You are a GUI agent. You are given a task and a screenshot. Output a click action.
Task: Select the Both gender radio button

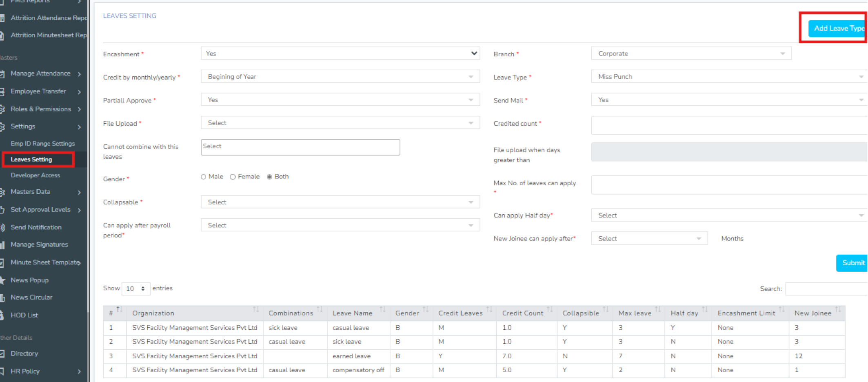[269, 177]
